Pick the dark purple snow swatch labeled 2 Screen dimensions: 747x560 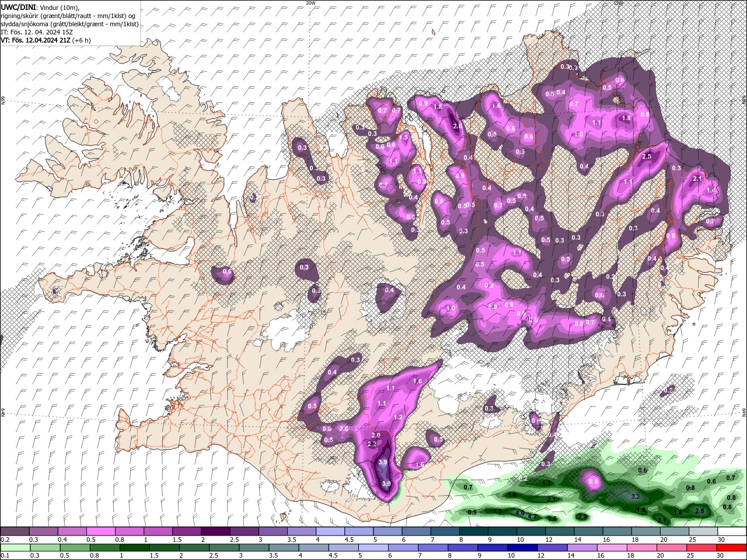[x=215, y=531]
